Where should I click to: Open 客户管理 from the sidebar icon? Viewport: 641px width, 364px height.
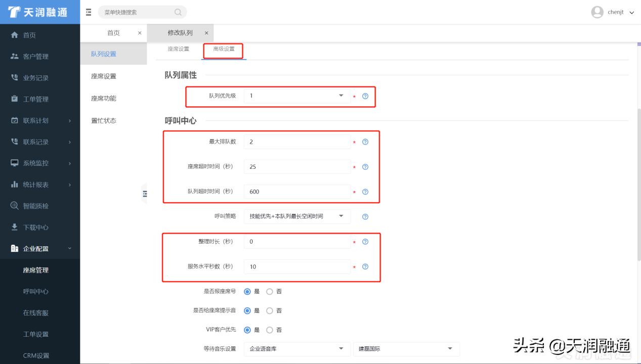pyautogui.click(x=14, y=56)
